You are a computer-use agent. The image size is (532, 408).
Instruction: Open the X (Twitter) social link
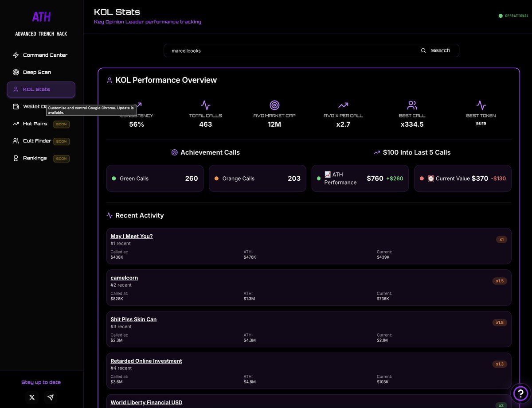pyautogui.click(x=32, y=397)
